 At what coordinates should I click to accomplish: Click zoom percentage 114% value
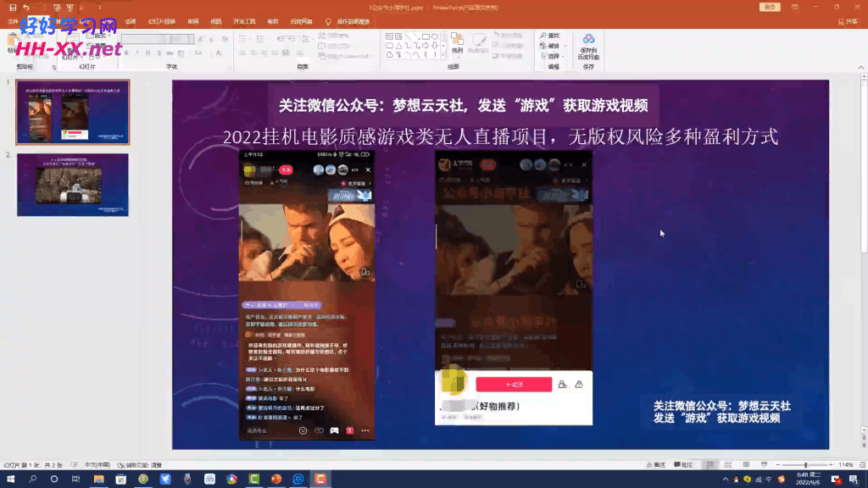846,465
